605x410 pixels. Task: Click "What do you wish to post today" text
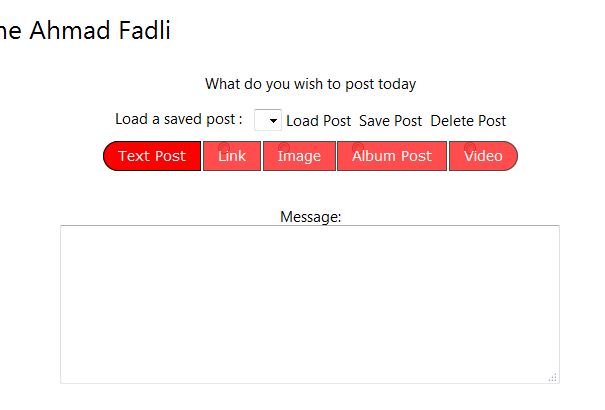(310, 84)
